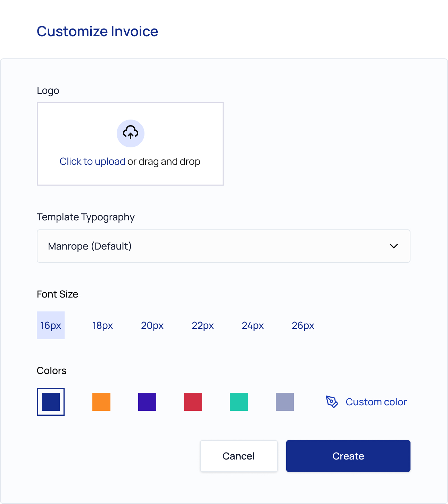Select the dark blue color swatch

[51, 402]
